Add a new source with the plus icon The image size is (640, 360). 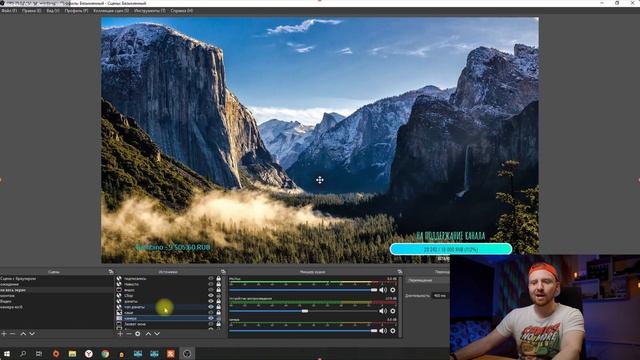(x=120, y=334)
